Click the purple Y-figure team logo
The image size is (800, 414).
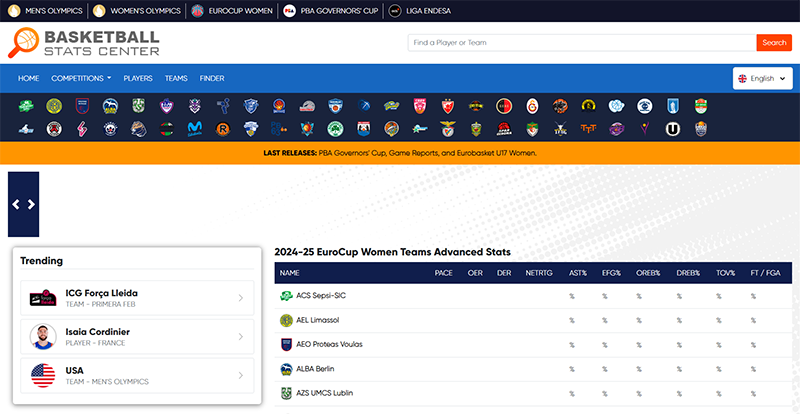click(x=644, y=129)
